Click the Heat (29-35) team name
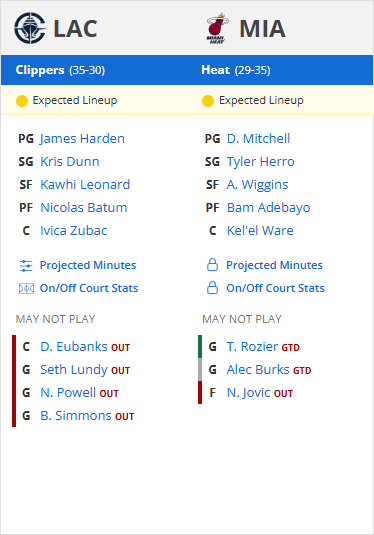374x535 pixels. [235, 70]
